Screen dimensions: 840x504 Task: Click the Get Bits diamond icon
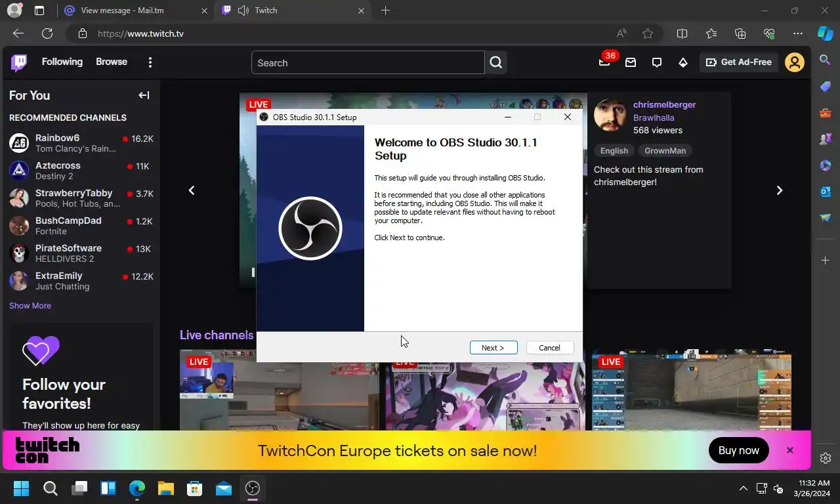683,62
